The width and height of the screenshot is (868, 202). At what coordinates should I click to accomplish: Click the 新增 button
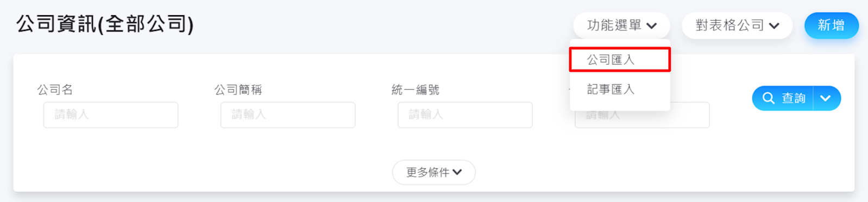click(x=831, y=26)
